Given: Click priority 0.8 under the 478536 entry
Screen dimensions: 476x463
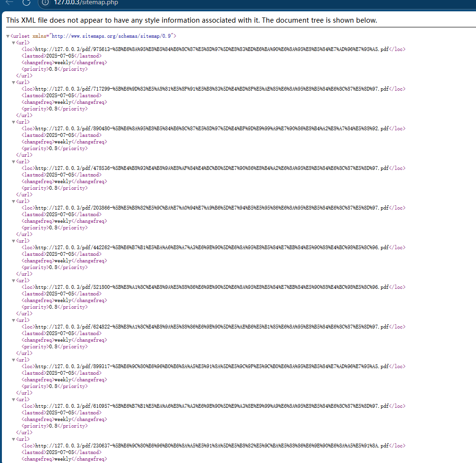Looking at the screenshot, I should pyautogui.click(x=55, y=188).
